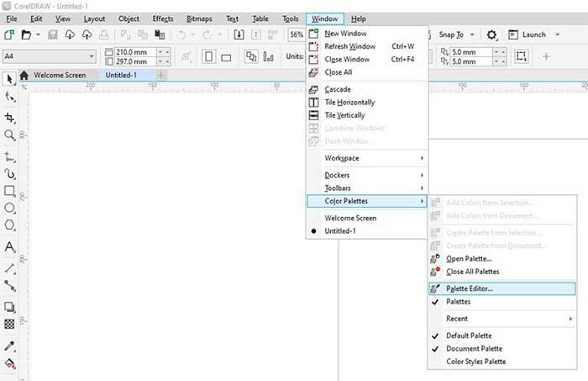Viewport: 588px width, 381px height.
Task: Select the Crop tool in toolbox
Action: click(x=9, y=117)
